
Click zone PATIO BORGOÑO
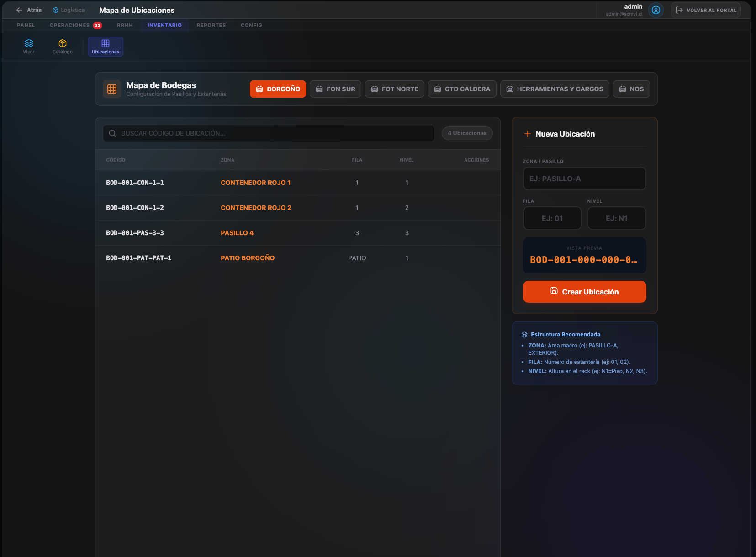tap(248, 258)
